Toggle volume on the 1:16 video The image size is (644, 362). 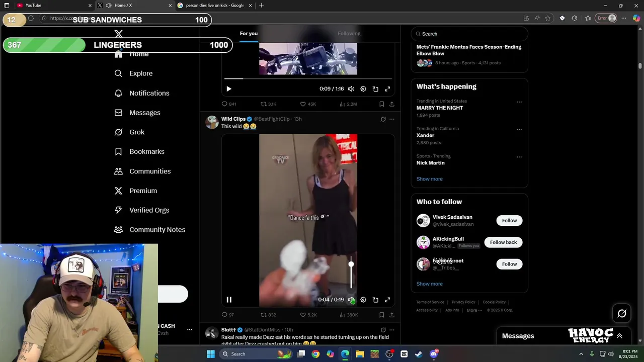click(351, 89)
